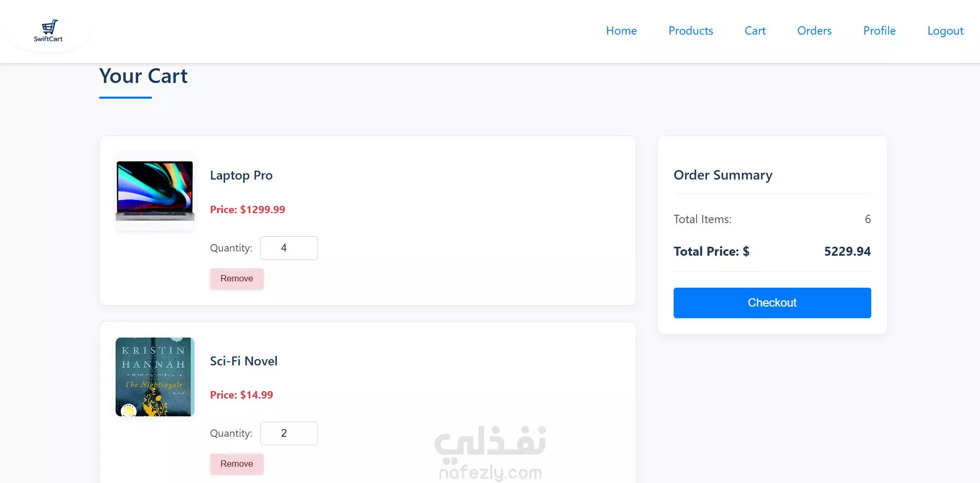Go to the Products page
This screenshot has width=980, height=483.
690,31
